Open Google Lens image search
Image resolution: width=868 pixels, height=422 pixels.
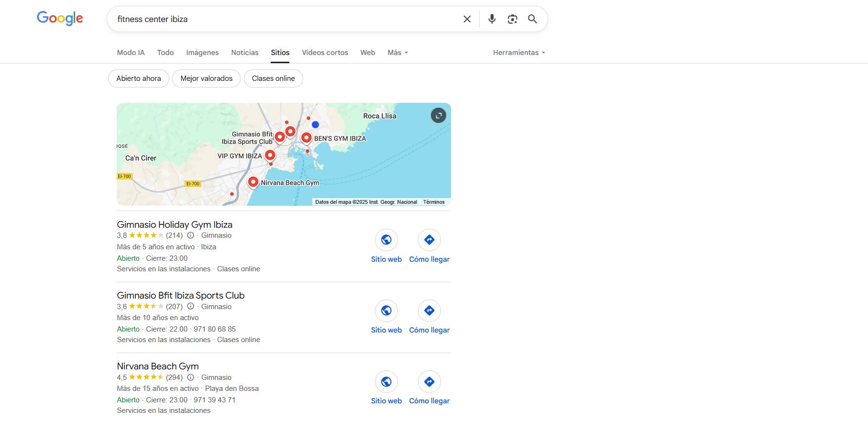(x=512, y=19)
